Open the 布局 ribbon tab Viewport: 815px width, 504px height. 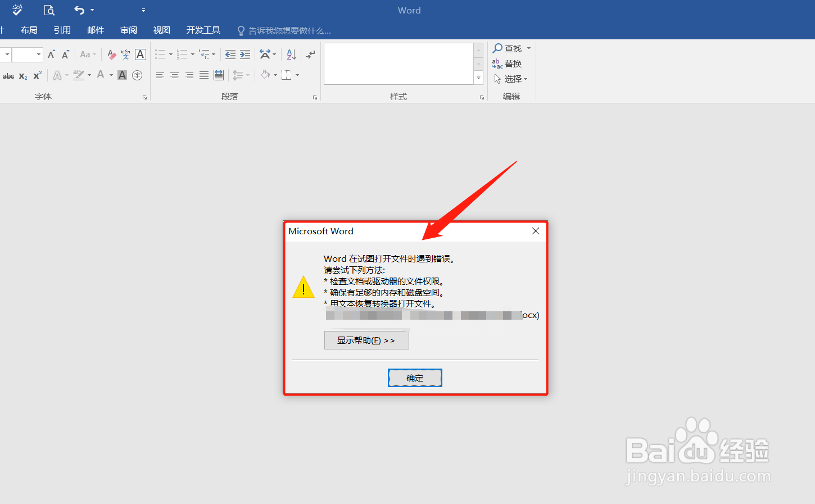click(x=29, y=30)
